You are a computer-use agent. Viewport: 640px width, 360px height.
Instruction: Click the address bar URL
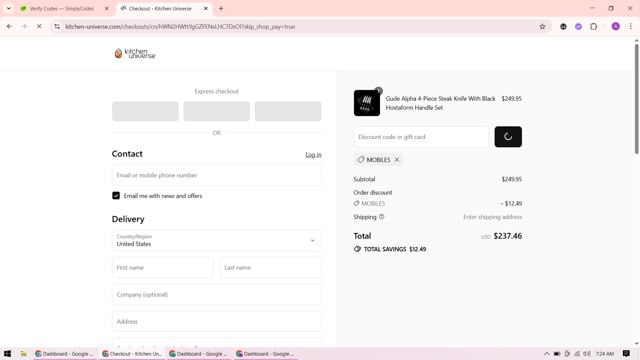(x=180, y=27)
